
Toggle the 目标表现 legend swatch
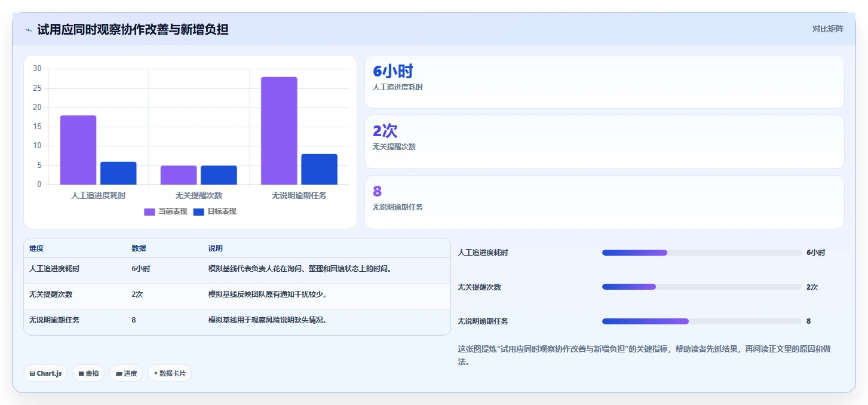198,211
